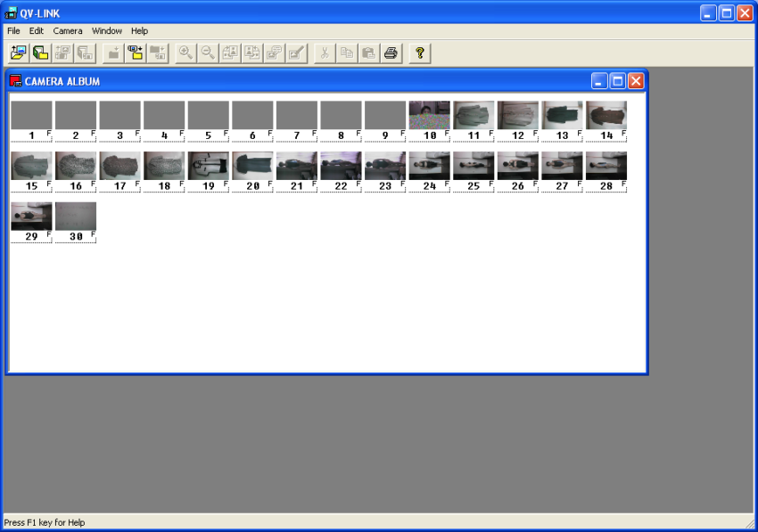Click the QV-LINK application title bar icon
Screen dimensions: 758x532
[10, 13]
